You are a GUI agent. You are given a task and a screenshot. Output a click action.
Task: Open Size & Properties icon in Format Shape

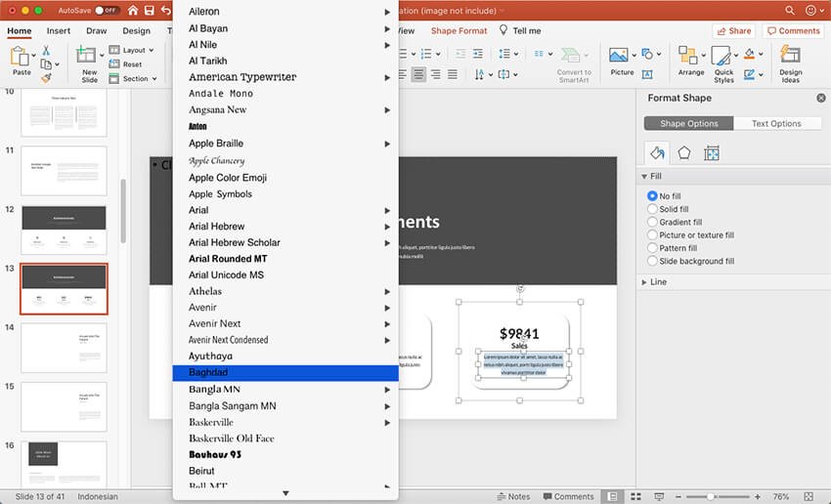[x=711, y=153]
